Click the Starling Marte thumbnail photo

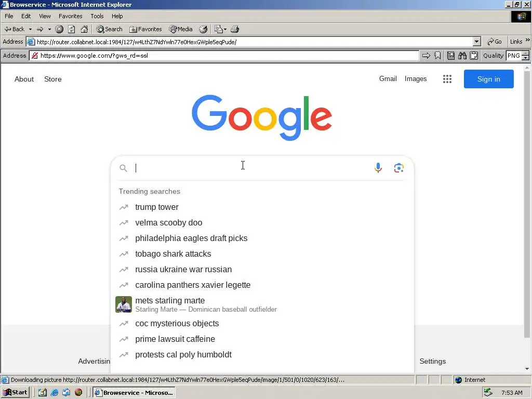(x=124, y=304)
